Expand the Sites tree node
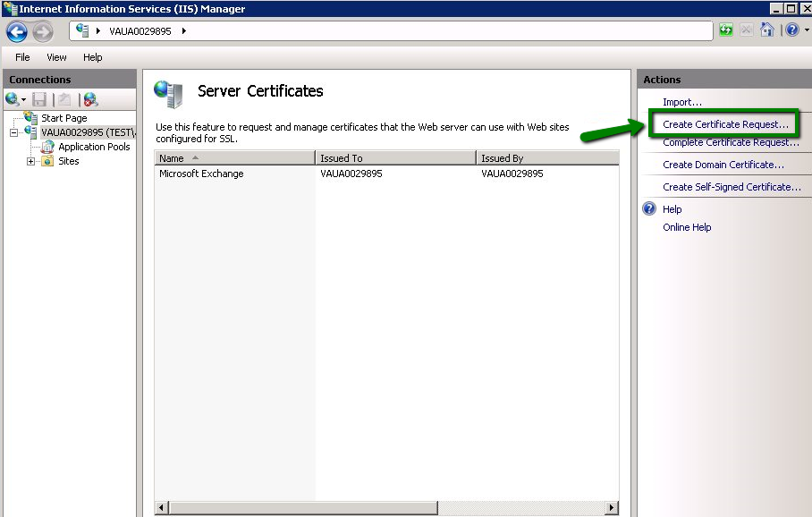812x517 pixels. tap(31, 161)
